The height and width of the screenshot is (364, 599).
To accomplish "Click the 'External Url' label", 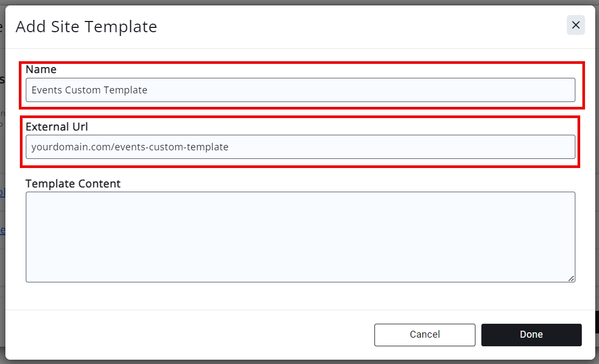I will click(56, 127).
